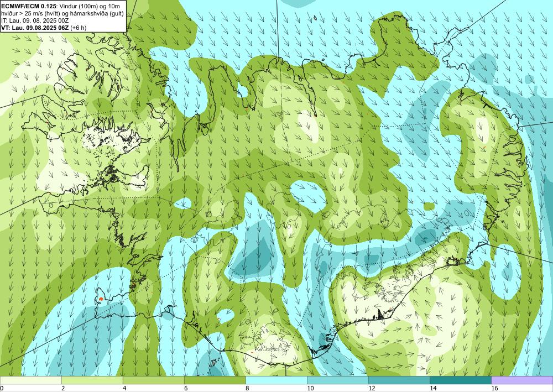Click the large orange gust marker in southwest
Image resolution: width=553 pixels, height=392 pixels.
pyautogui.click(x=101, y=299)
